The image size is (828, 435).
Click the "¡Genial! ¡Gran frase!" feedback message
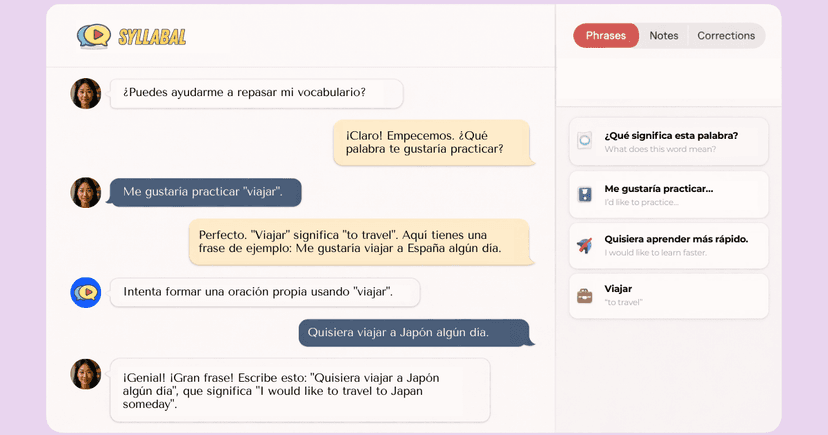(x=300, y=391)
